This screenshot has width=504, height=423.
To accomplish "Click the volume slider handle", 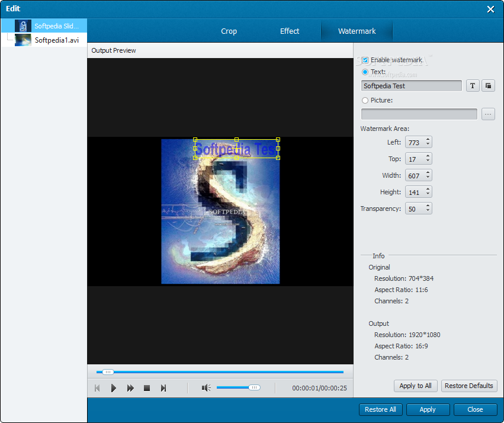I will [x=254, y=387].
